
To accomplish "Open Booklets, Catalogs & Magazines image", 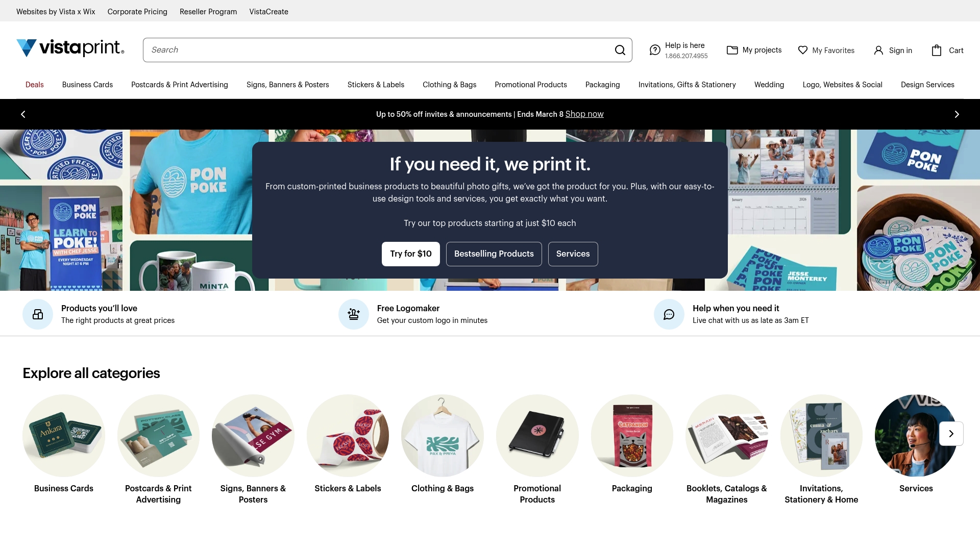I will pyautogui.click(x=727, y=436).
